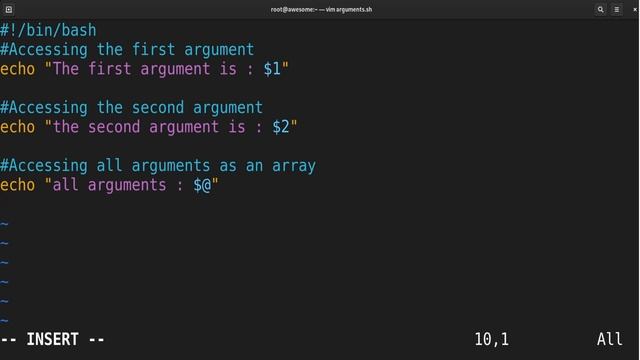The width and height of the screenshot is (640, 360).
Task: Select 'All' scroll indicator in status line
Action: pos(609,339)
